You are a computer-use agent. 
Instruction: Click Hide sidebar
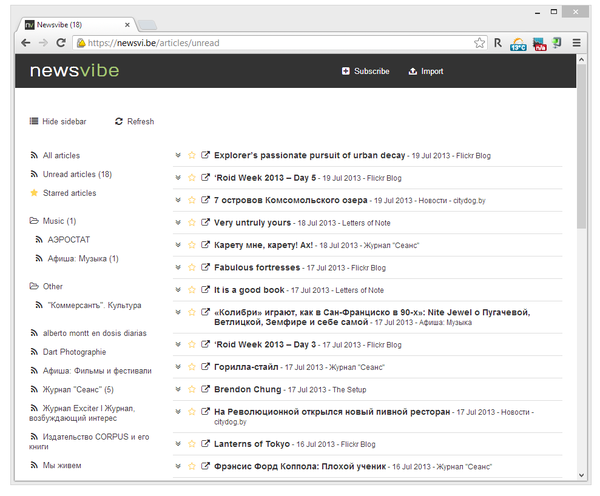(x=58, y=121)
